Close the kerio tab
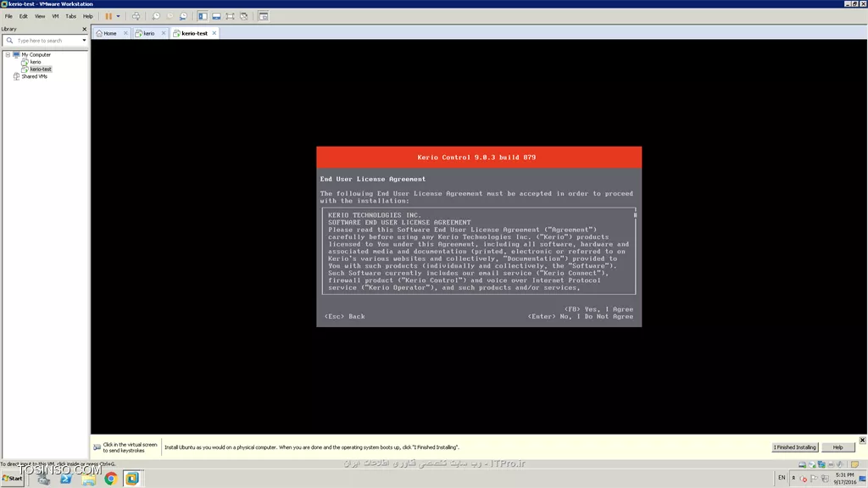The image size is (868, 488). 164,33
